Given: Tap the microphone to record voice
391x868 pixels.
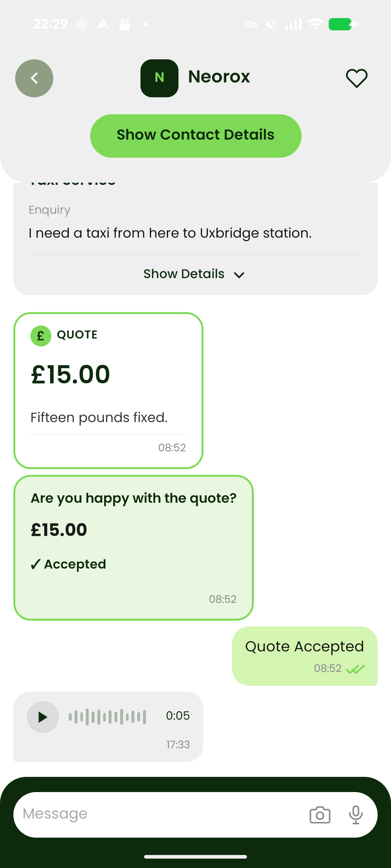Looking at the screenshot, I should 356,815.
